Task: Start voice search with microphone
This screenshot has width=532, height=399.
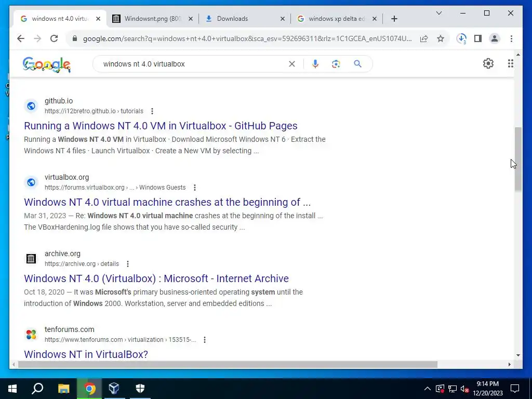Action: 315,64
